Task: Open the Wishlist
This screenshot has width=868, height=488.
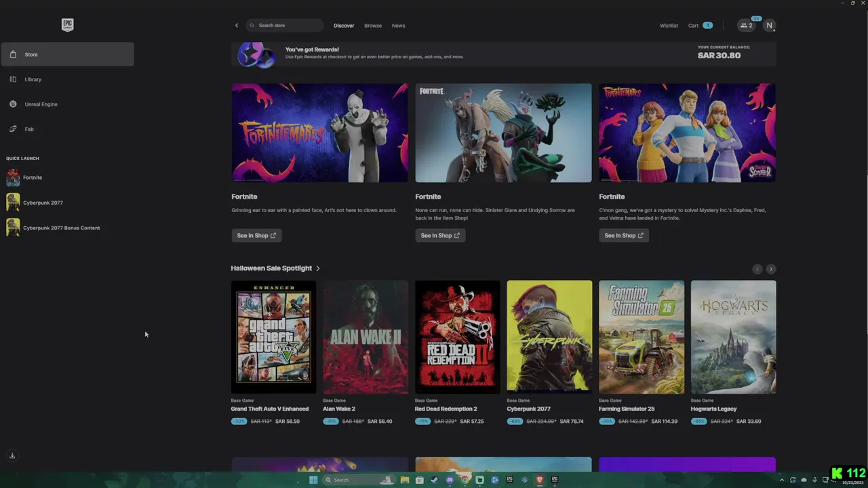Action: coord(669,26)
